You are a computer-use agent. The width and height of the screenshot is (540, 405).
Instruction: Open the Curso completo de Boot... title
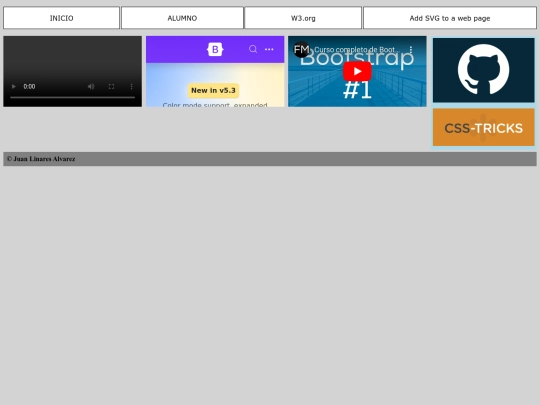(357, 50)
